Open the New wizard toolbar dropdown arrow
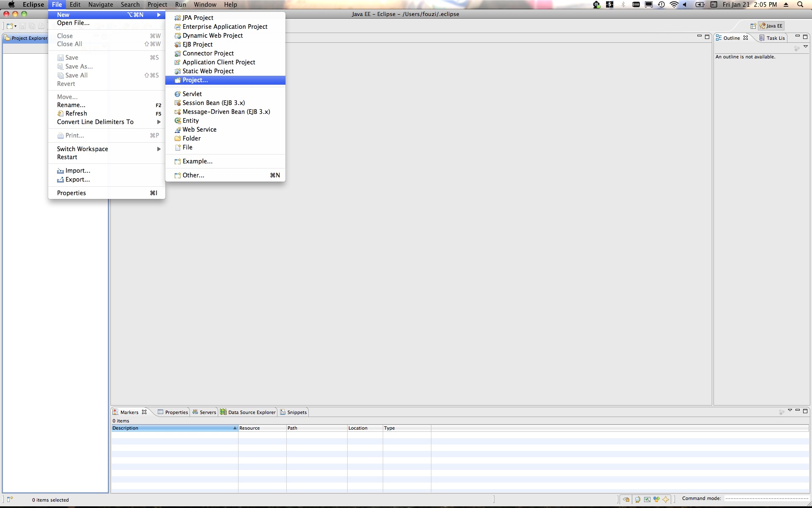Image resolution: width=812 pixels, height=508 pixels. tap(16, 26)
